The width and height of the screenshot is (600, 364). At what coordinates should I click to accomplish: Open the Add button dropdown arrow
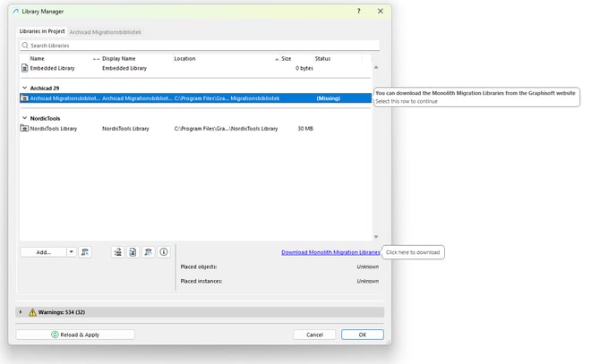[72, 252]
